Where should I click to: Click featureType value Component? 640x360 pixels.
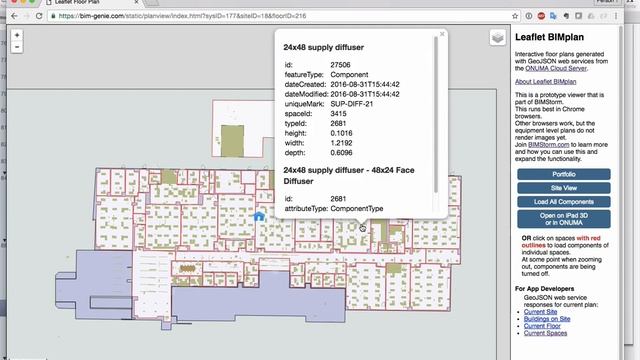pyautogui.click(x=349, y=75)
